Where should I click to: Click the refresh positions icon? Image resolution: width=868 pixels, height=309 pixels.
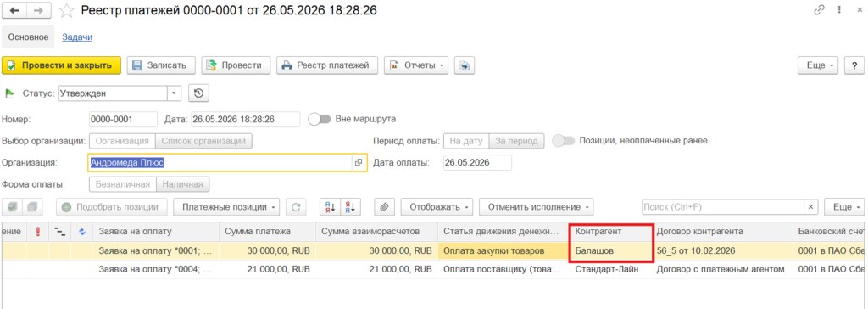pyautogui.click(x=296, y=207)
